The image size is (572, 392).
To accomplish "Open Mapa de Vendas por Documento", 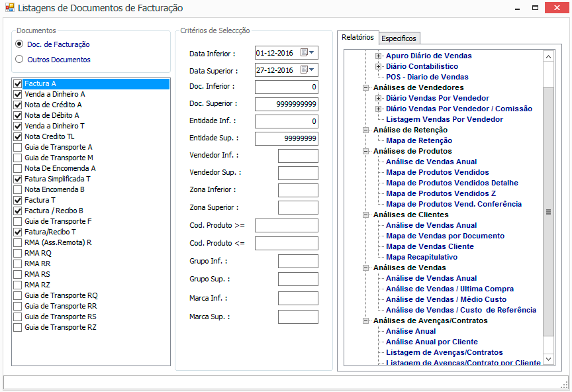I will (x=445, y=236).
